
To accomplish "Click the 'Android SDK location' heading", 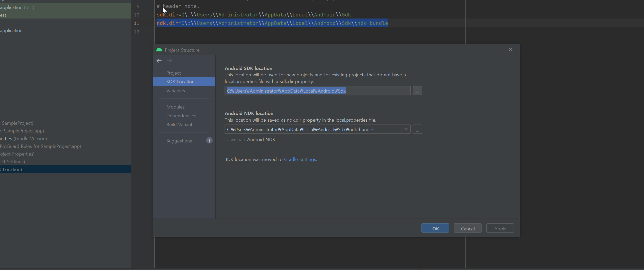I will 248,68.
